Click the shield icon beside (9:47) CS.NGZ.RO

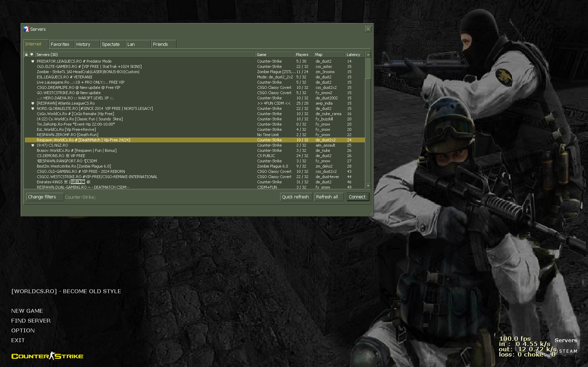point(33,145)
